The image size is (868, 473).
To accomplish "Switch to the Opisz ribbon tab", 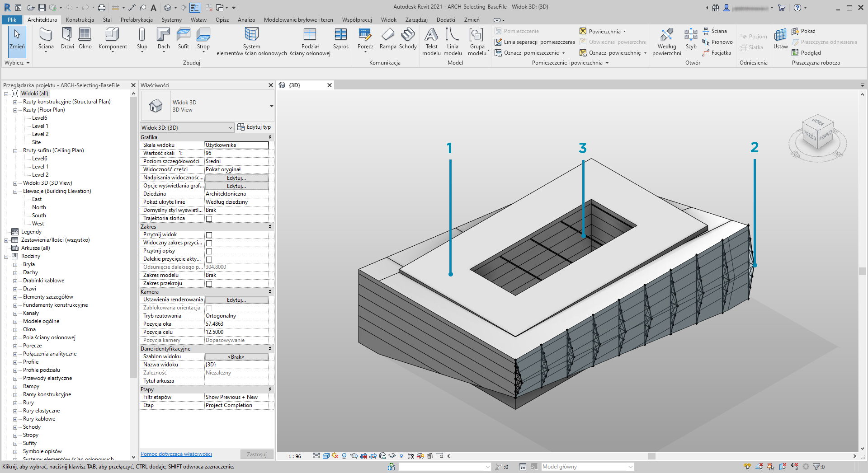I will tap(222, 19).
